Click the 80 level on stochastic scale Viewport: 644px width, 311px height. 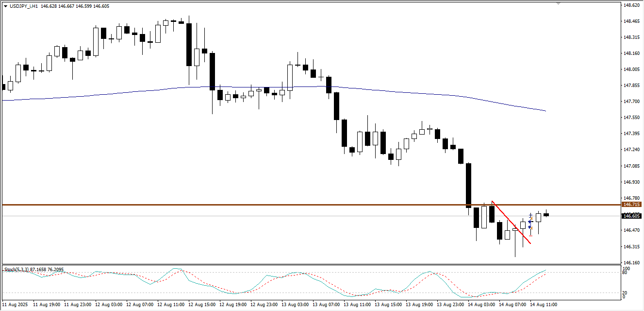[x=625, y=273]
